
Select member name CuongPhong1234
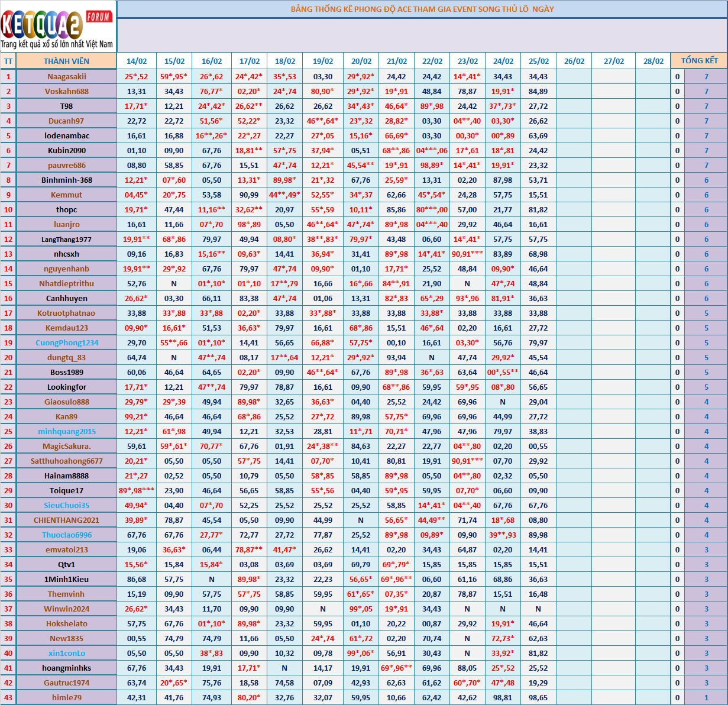(67, 342)
